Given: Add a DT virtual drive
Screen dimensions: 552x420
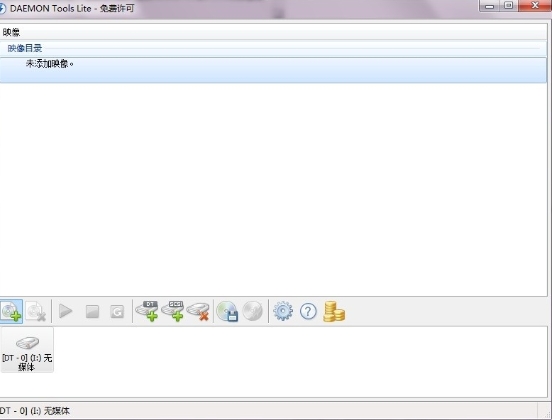Looking at the screenshot, I should (147, 311).
